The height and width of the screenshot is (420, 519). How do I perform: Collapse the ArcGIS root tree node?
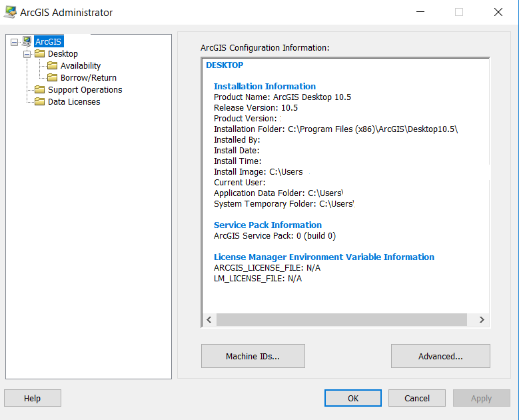click(x=15, y=42)
